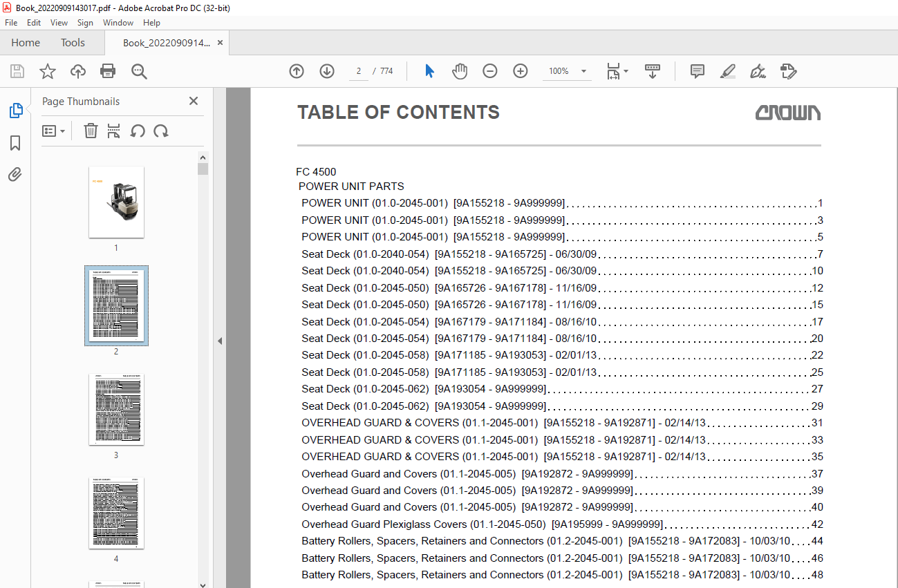Click the FC 4500 text
Viewport: 898px width, 588px height.
316,172
